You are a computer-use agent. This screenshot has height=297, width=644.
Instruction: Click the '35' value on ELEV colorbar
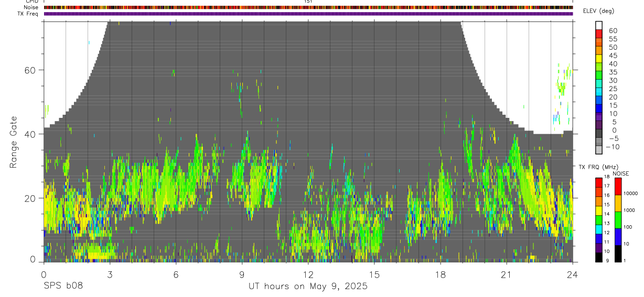point(613,72)
